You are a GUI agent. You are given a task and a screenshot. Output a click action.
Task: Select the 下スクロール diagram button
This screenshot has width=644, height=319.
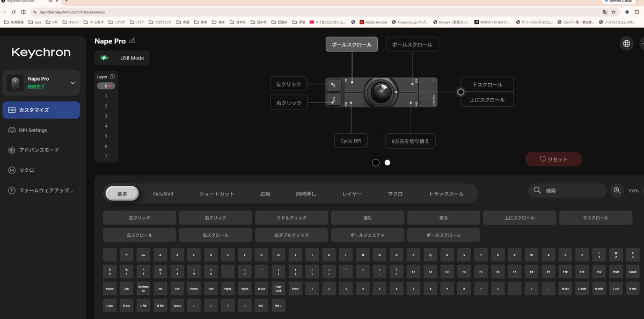click(x=487, y=85)
